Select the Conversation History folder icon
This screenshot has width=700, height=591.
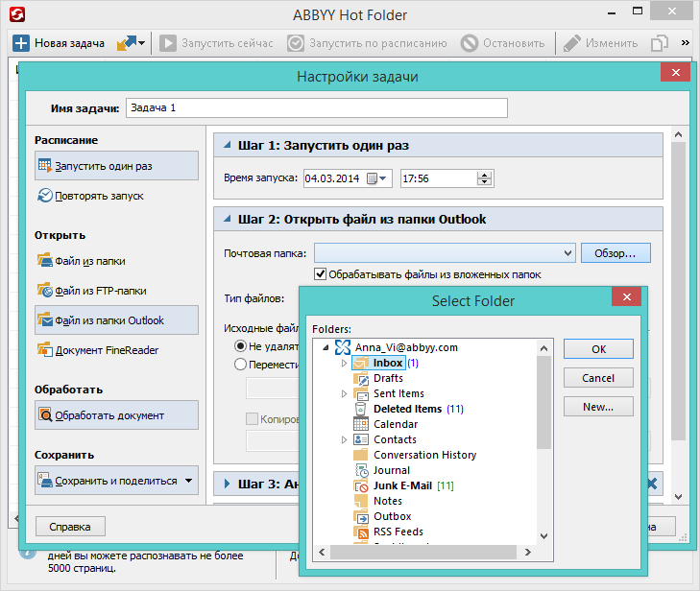(361, 455)
